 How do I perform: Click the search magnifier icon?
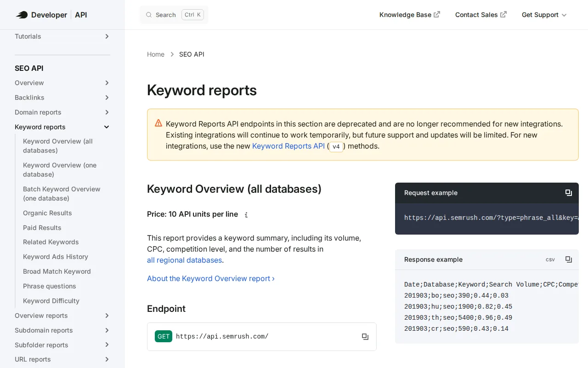tap(149, 15)
